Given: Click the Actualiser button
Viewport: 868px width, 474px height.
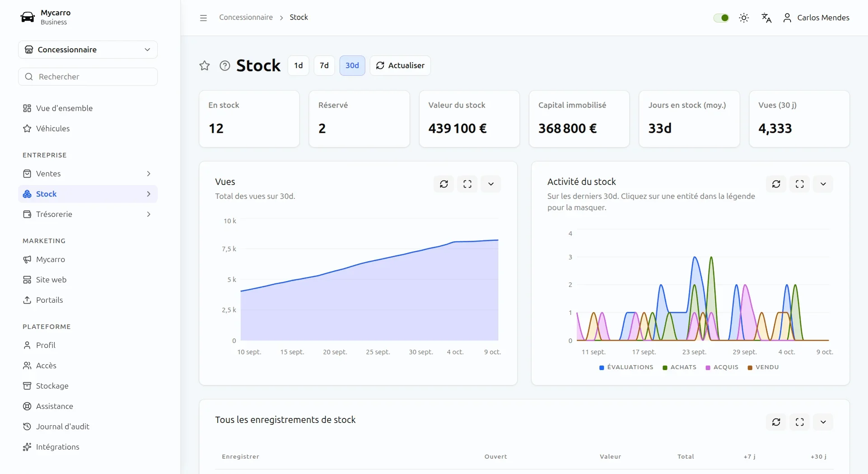Looking at the screenshot, I should pos(400,66).
